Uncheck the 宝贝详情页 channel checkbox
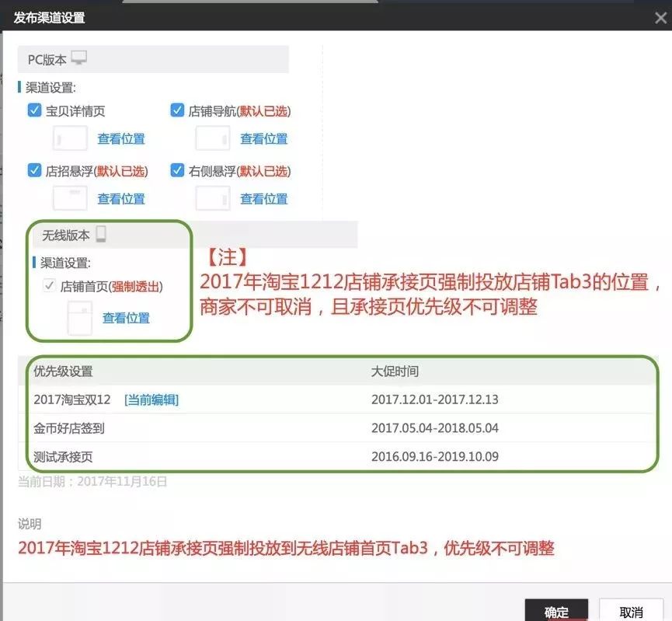Image resolution: width=672 pixels, height=621 pixels. click(34, 110)
